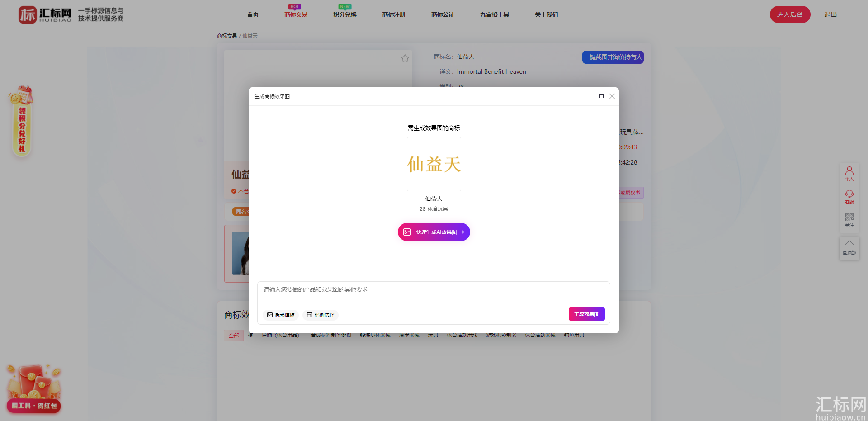Viewport: 868px width, 421px height.
Task: Contact 客服 via the headset icon
Action: pyautogui.click(x=849, y=197)
